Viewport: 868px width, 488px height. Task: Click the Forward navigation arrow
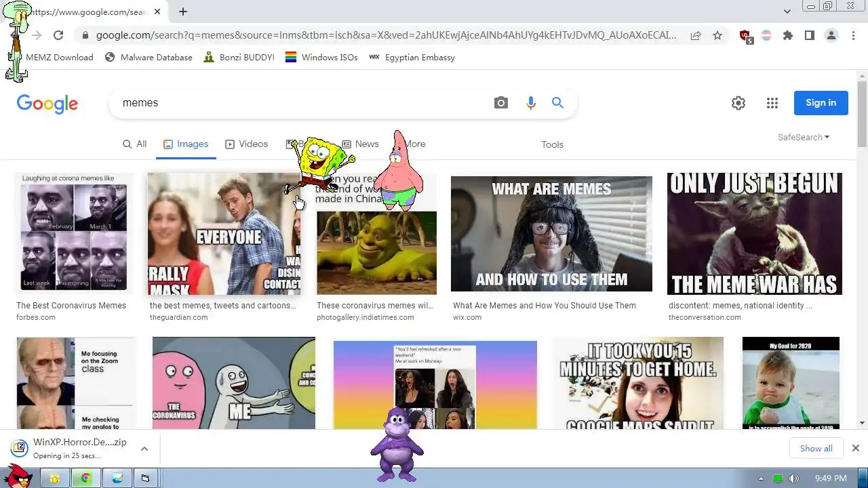point(37,35)
